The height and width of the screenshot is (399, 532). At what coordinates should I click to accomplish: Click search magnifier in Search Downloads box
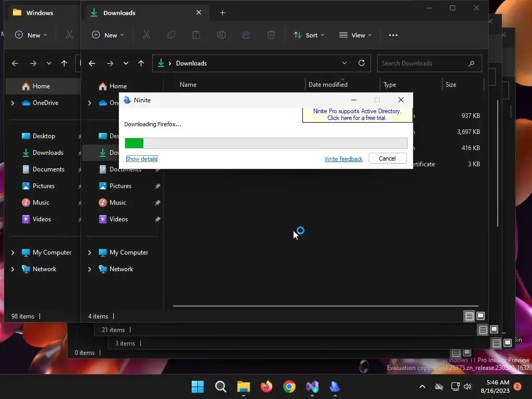pos(471,63)
